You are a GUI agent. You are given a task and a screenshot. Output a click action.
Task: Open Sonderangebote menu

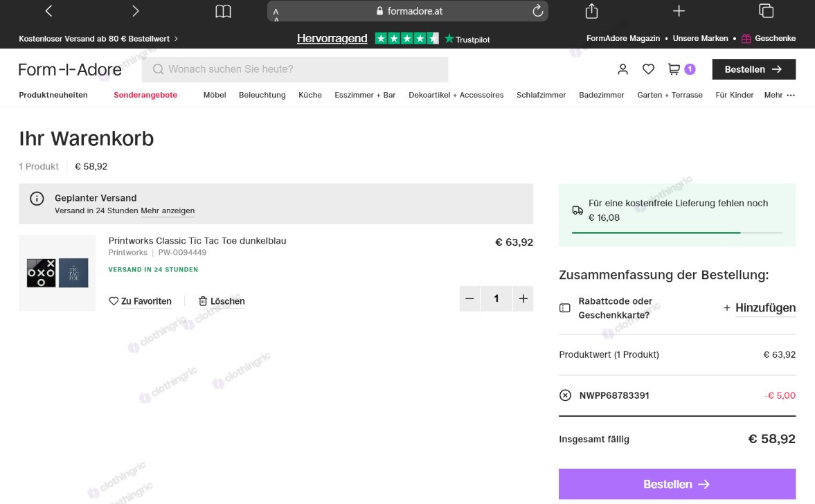145,95
